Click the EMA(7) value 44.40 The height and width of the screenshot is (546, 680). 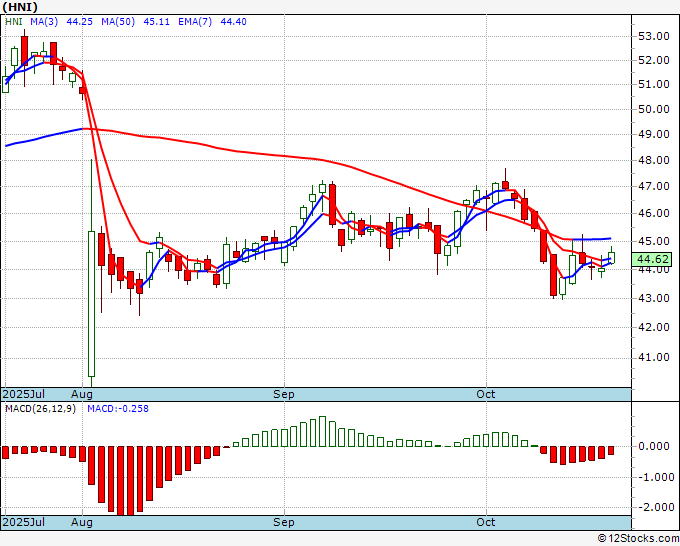pos(233,21)
